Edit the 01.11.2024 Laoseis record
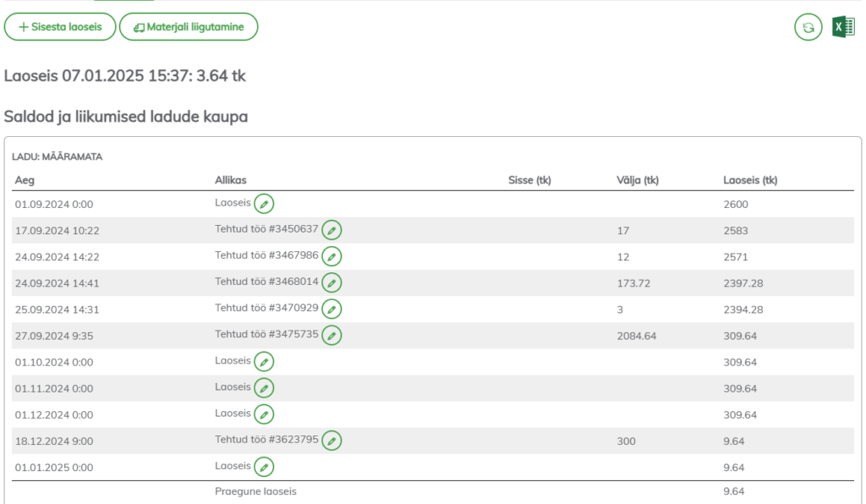Viewport: 866px width, 504px height. (x=265, y=388)
